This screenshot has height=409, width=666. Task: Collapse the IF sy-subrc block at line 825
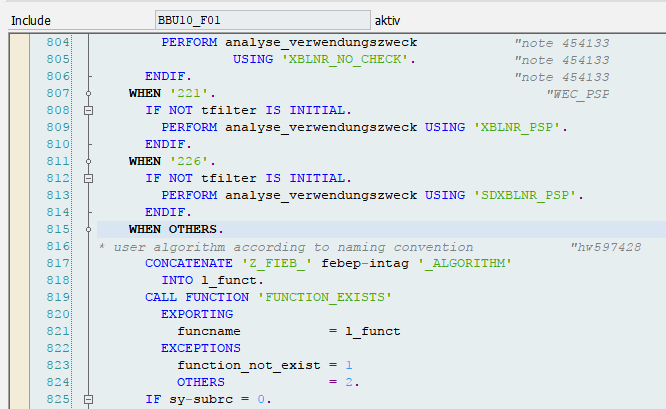pos(88,399)
